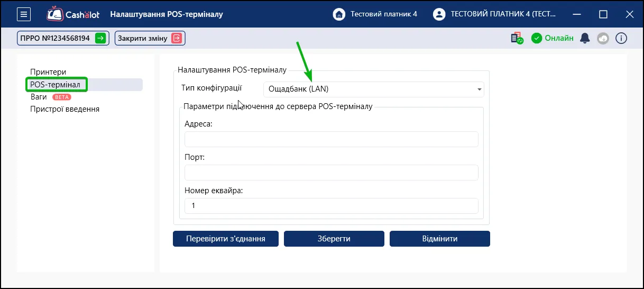Click the house icon beside Тестовий платник 4

point(339,14)
